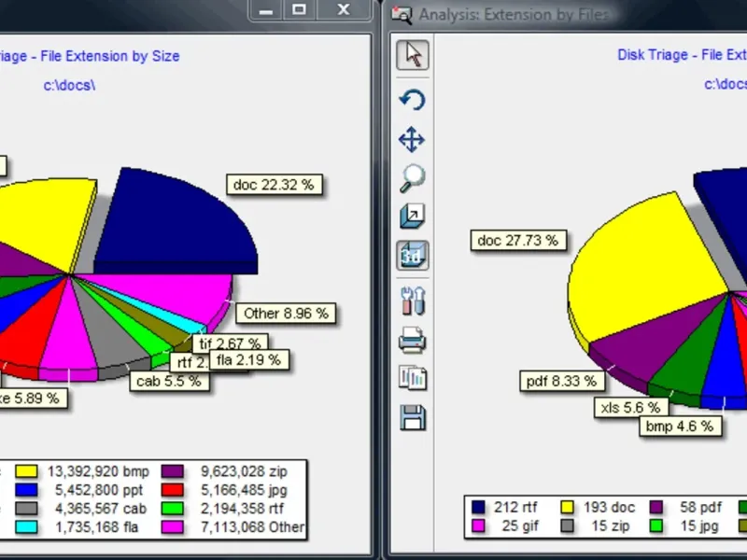
Task: Click yellow swatch beside 13,392,920 bmp
Action: click(x=26, y=471)
